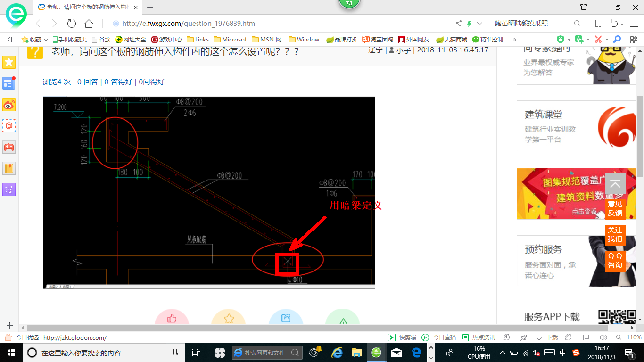Open 下载 downloads in status bar
The image size is (644, 362).
pos(547,337)
